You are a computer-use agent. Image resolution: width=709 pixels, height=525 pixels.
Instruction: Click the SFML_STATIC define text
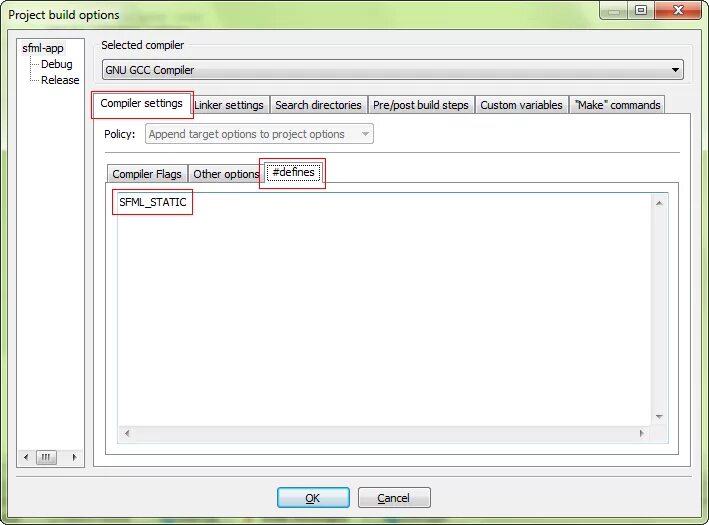(x=153, y=202)
